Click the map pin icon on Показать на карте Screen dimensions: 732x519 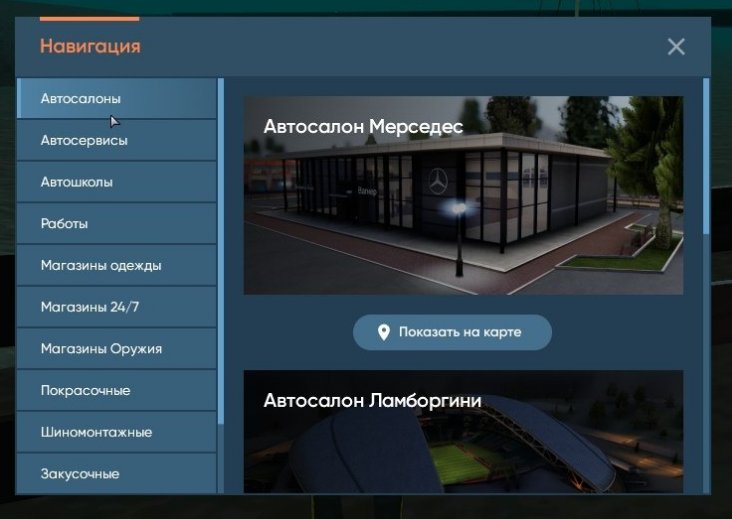[383, 332]
